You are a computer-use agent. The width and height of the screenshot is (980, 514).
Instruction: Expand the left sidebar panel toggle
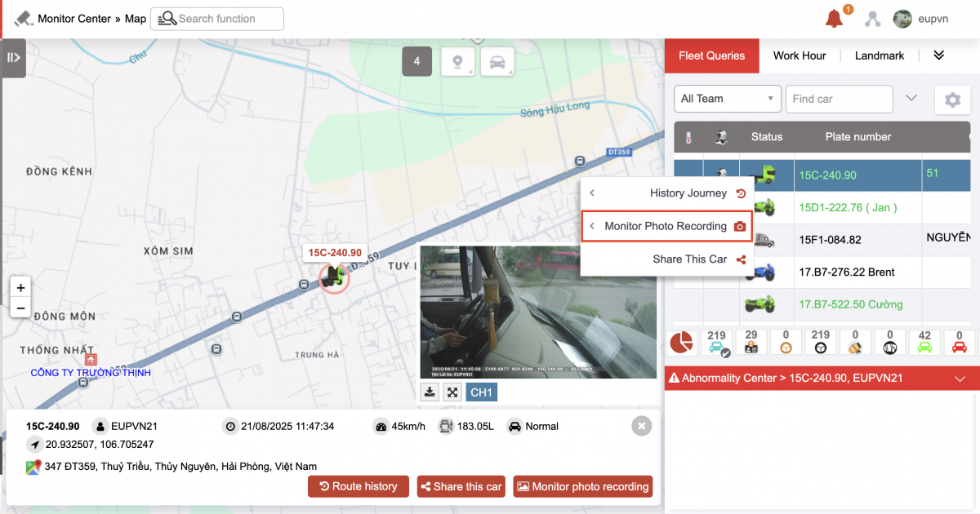pyautogui.click(x=13, y=58)
